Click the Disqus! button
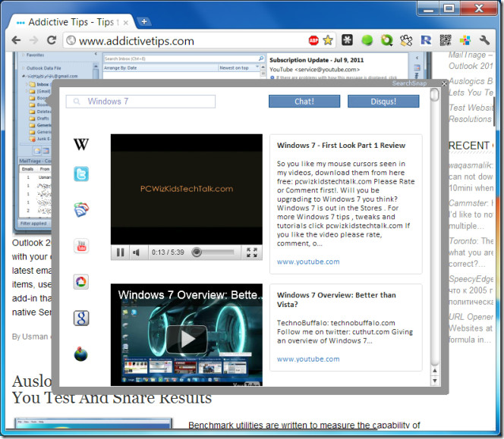 (383, 102)
